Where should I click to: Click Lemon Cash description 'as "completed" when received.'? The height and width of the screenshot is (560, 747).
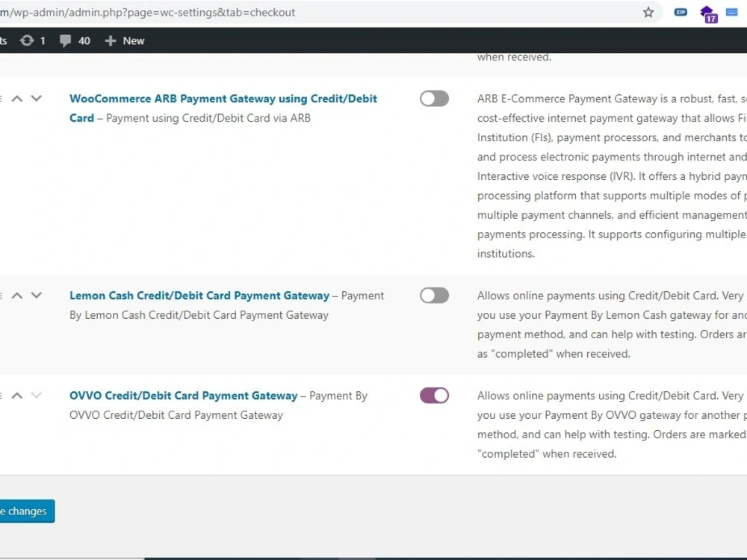coord(554,354)
